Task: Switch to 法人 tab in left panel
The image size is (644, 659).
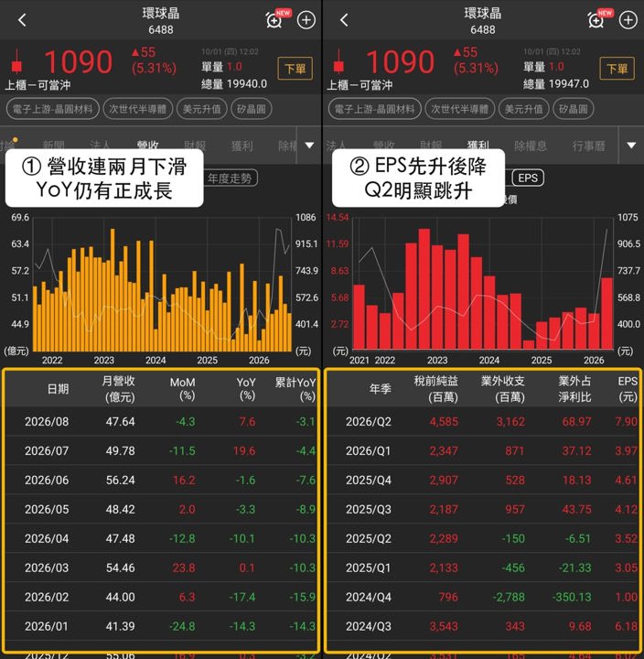Action: point(100,146)
